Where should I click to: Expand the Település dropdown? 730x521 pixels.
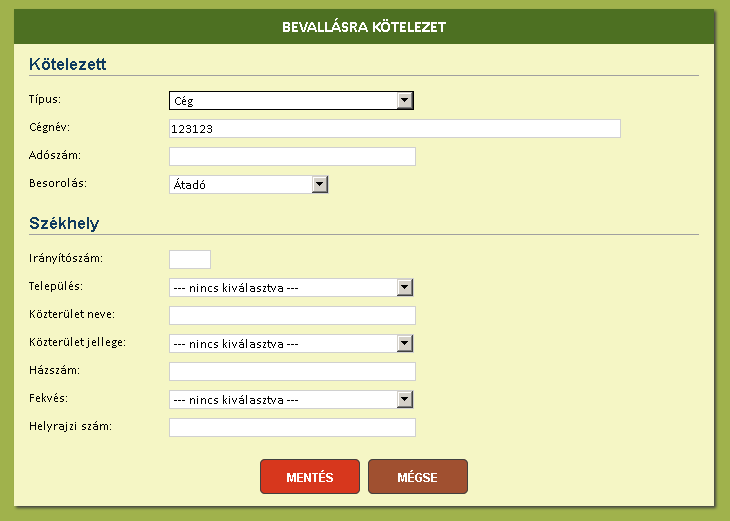tap(291, 287)
